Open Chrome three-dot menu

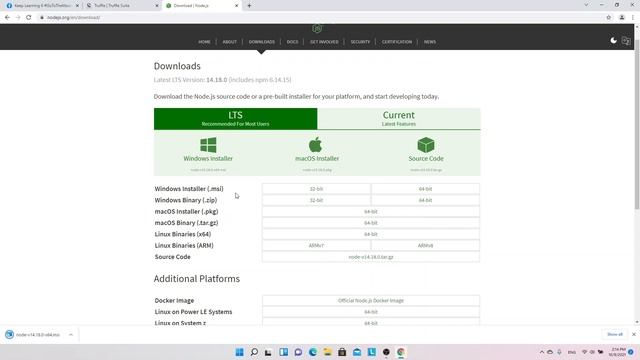tap(633, 18)
